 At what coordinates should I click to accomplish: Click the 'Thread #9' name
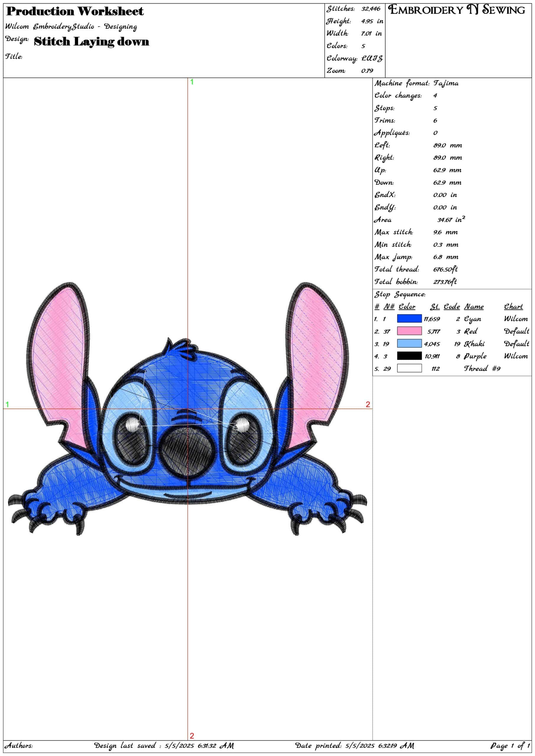[x=482, y=369]
